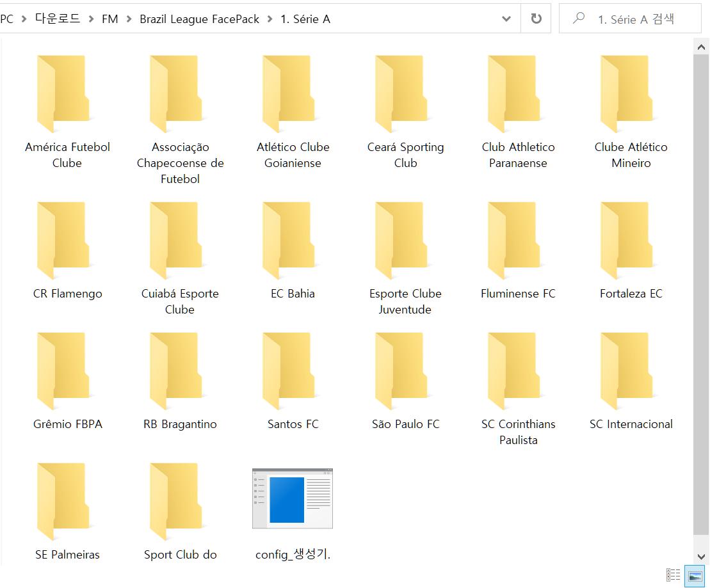710x588 pixels.
Task: Click the Clube Atlético Mineiro label
Action: point(631,155)
